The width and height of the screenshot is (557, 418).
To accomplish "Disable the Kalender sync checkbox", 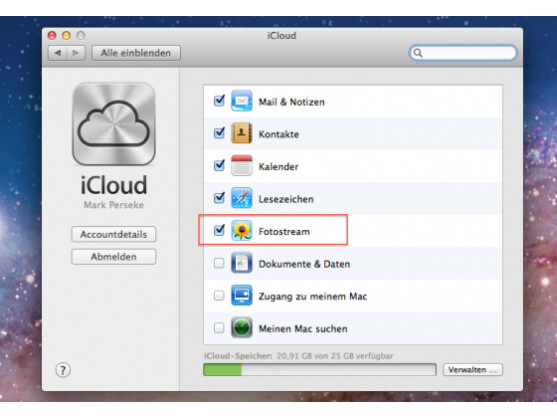I will pyautogui.click(x=219, y=166).
